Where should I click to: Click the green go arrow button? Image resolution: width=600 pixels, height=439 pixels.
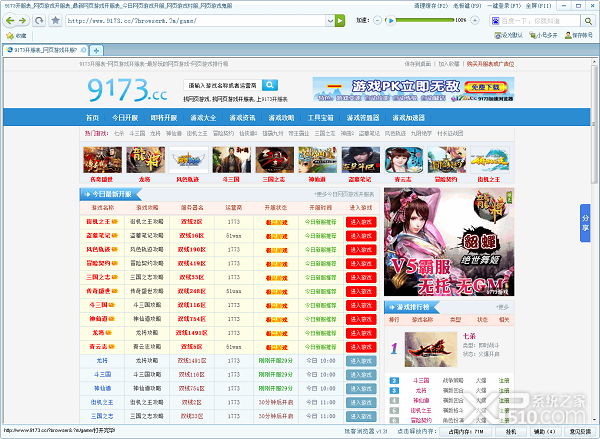click(x=340, y=21)
